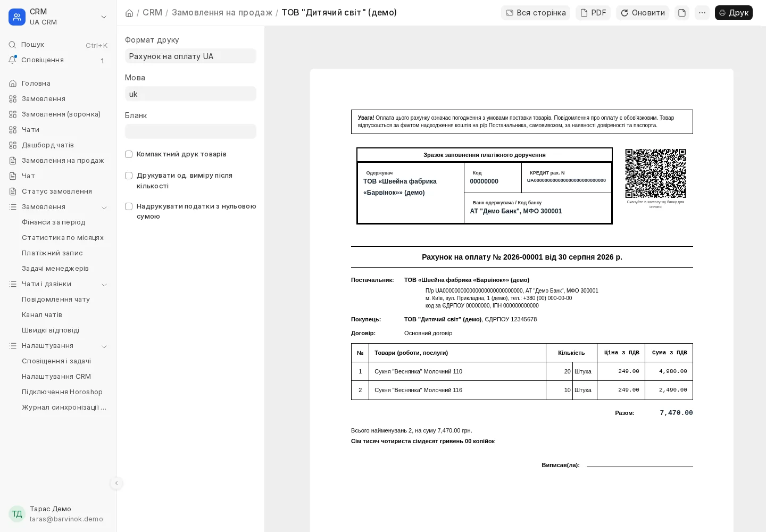Click the QR code on the invoice

pyautogui.click(x=655, y=173)
